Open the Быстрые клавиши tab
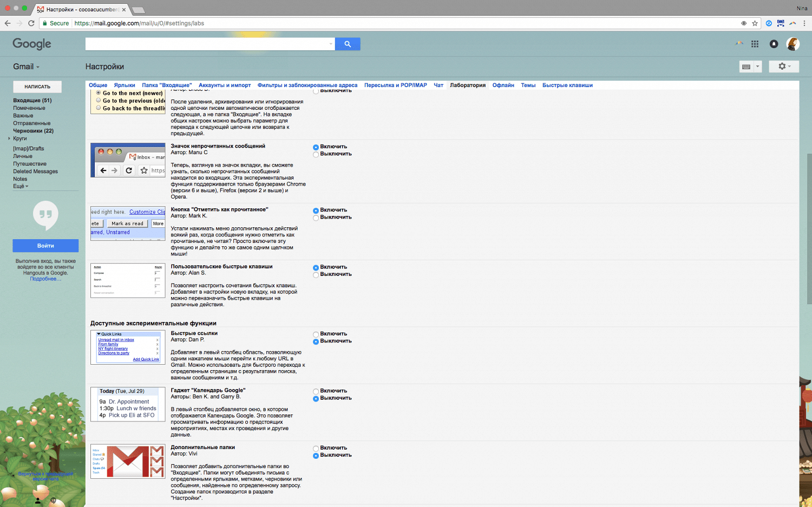The image size is (812, 507). [567, 85]
